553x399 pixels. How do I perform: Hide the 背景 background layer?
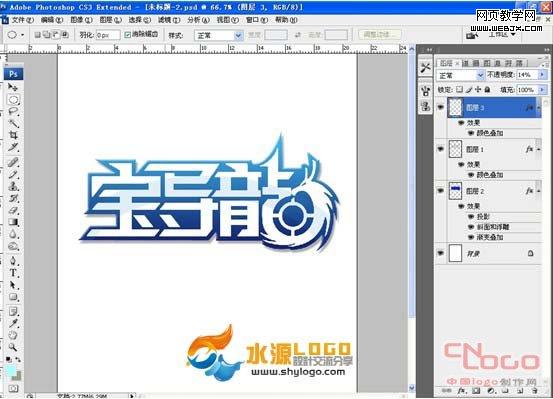440,253
